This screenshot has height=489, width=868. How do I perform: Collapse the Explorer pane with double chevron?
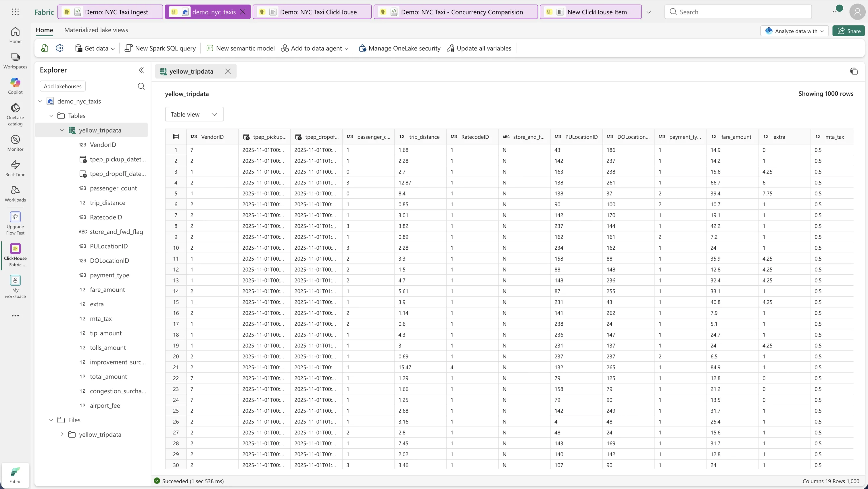tap(141, 70)
